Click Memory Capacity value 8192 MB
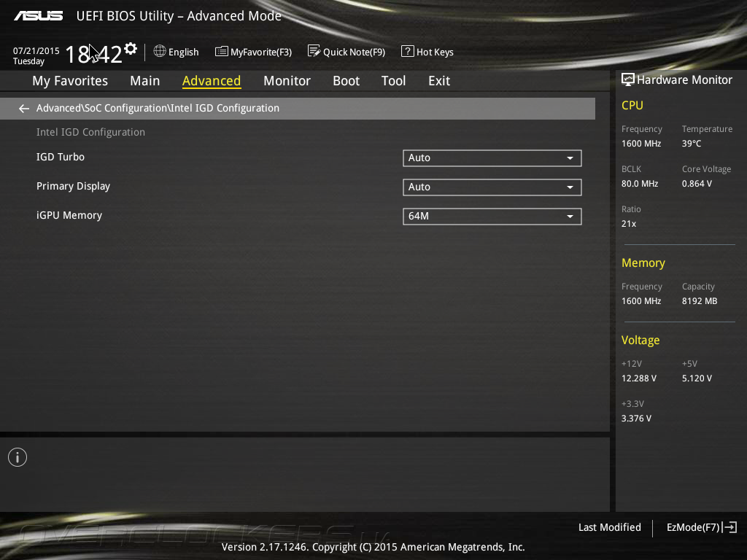The image size is (747, 560). coord(700,301)
